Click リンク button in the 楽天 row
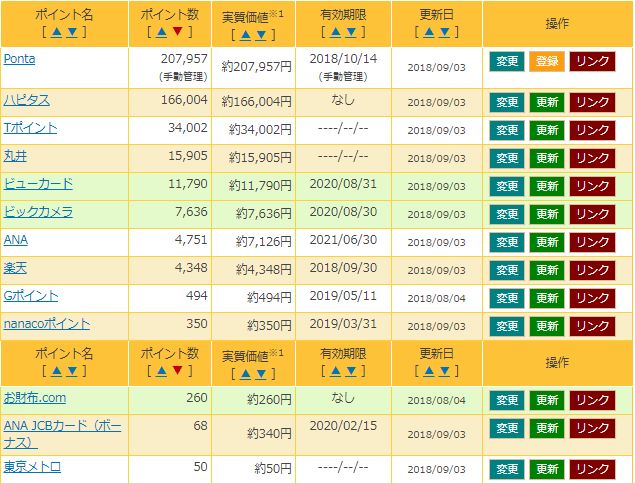 pos(592,270)
